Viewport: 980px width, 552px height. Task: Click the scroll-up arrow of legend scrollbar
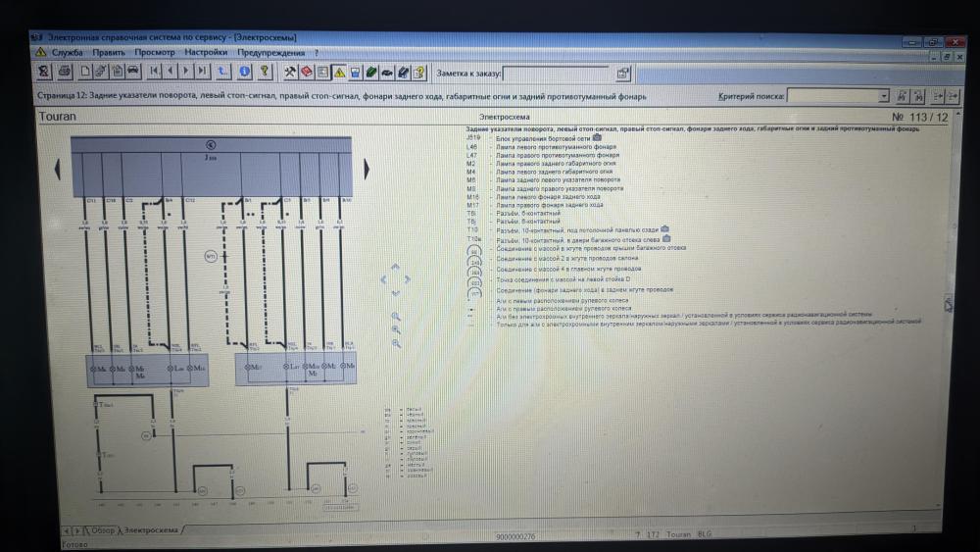(x=958, y=115)
